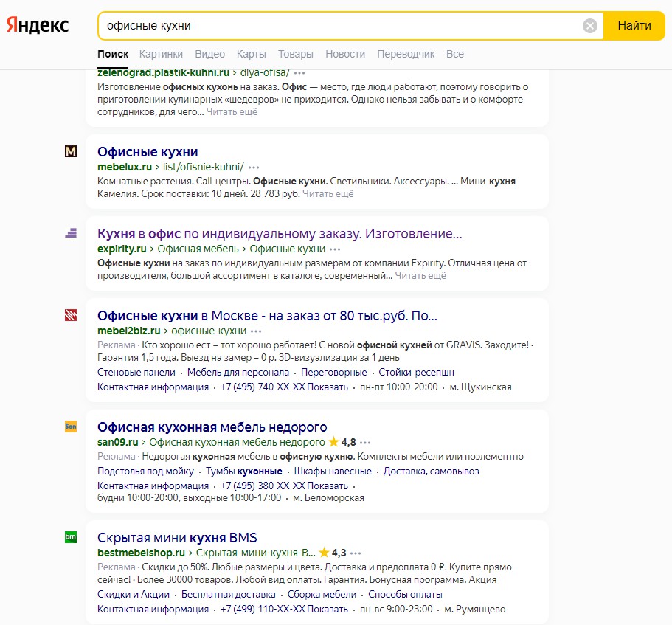Click the expirity.ru purple favicon
Screen dimensions: 672x625
tap(71, 233)
